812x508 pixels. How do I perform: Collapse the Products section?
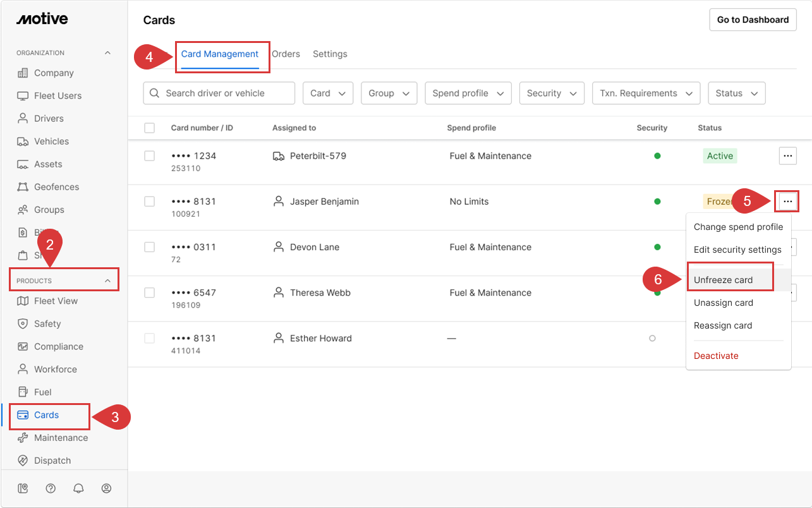(x=107, y=281)
